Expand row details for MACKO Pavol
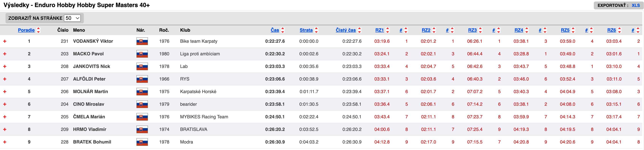Screen dimensions: 644x150 coord(5,54)
